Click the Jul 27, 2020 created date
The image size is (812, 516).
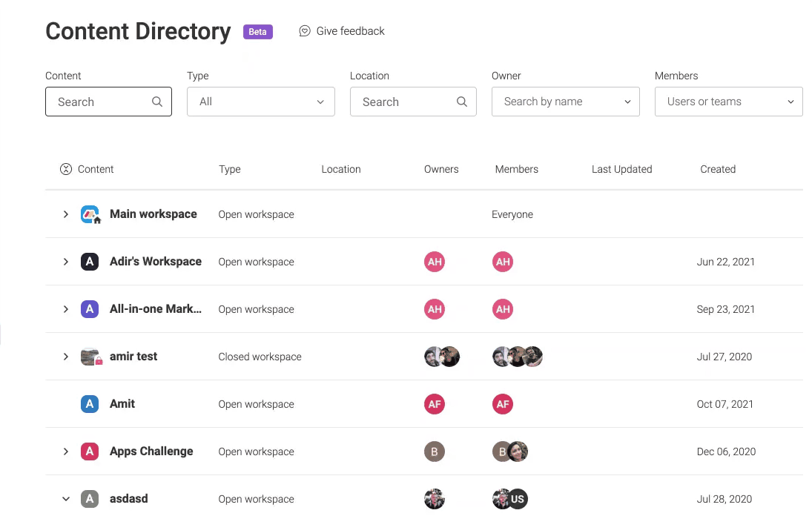pos(724,357)
